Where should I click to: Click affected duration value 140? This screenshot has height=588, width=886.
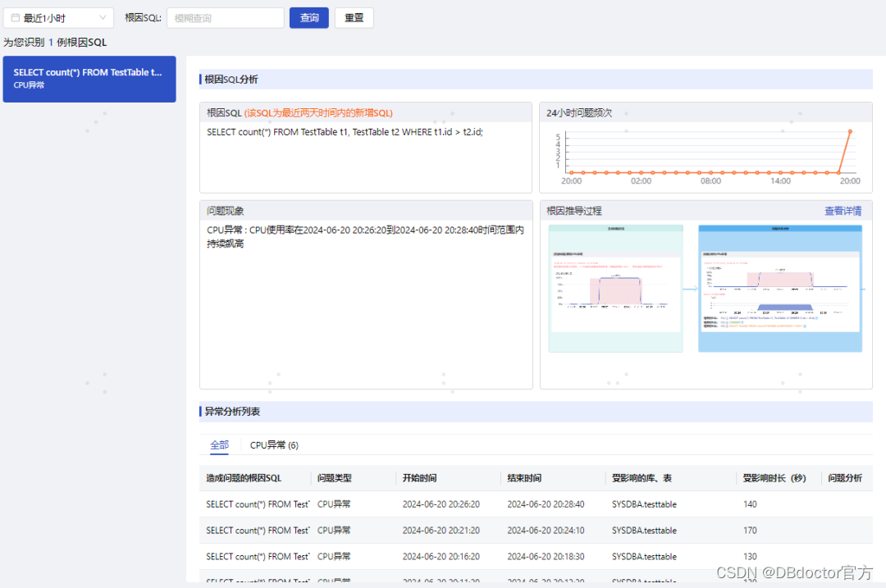[x=750, y=504]
